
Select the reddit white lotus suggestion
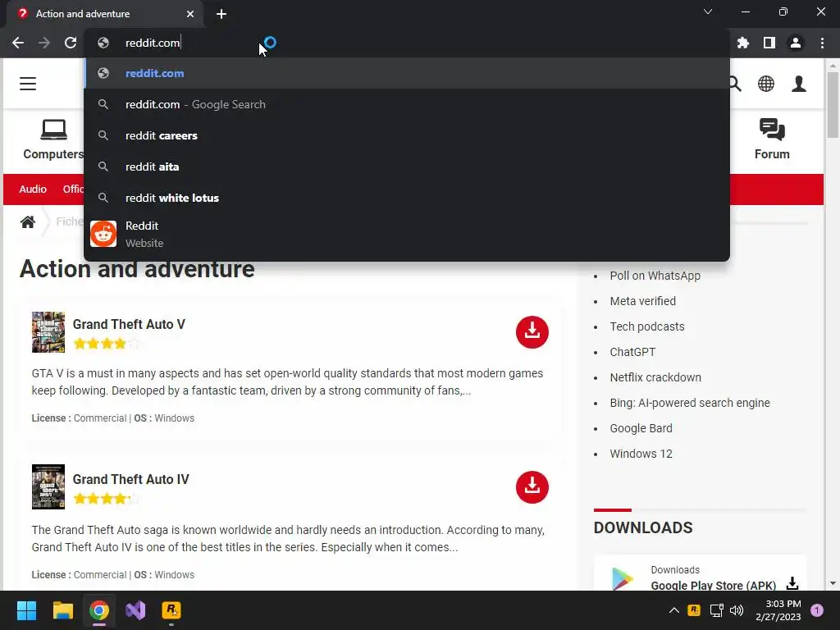tap(407, 198)
